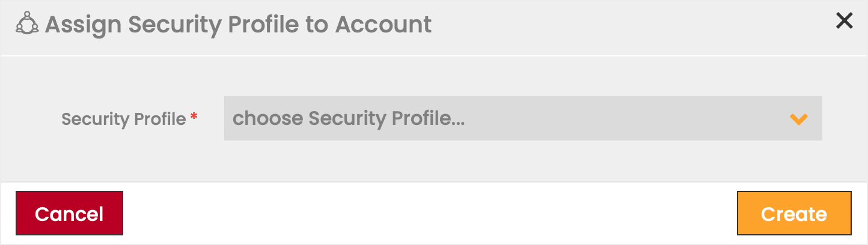Click the "Security Profile" field label
Screen dimensions: 868x245
[123, 119]
